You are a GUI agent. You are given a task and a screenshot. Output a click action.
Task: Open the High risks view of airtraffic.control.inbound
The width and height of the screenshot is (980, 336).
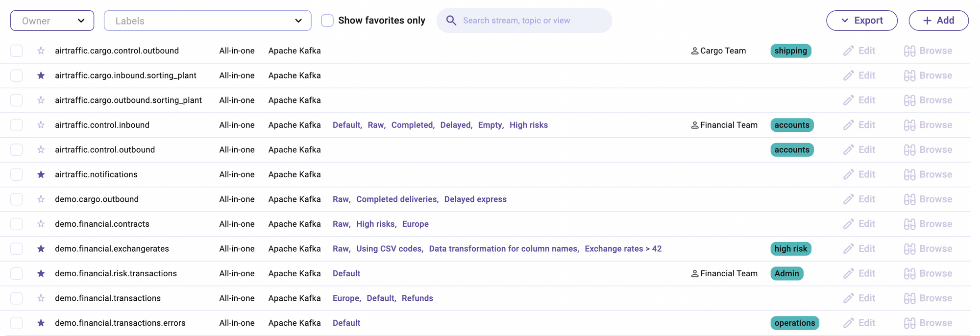pyautogui.click(x=529, y=125)
